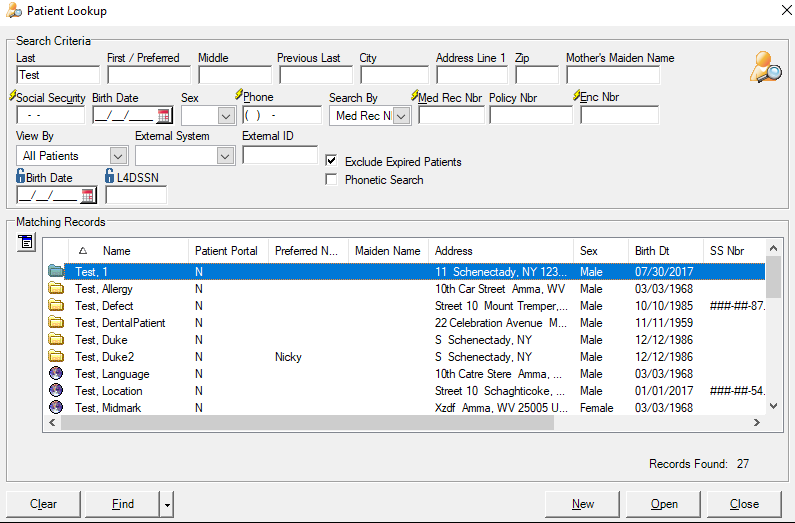Uncheck Exclude Expired Patients

point(331,161)
